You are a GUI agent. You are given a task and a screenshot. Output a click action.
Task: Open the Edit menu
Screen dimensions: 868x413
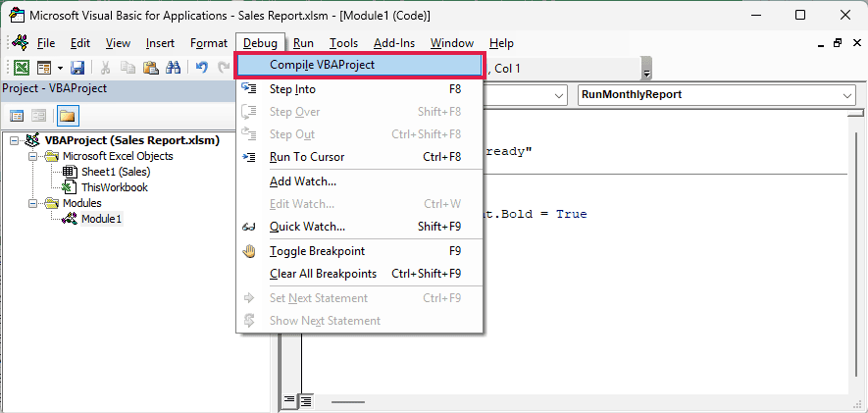click(x=80, y=42)
